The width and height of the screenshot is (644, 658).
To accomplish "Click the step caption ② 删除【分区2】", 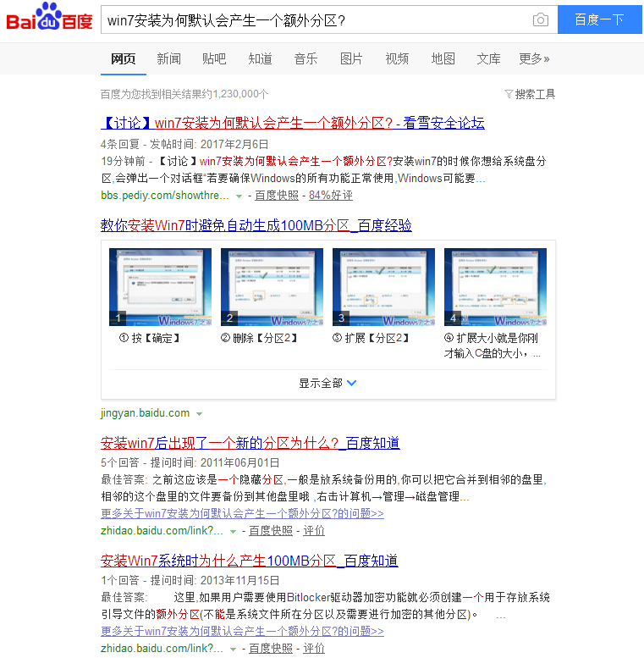I will point(260,338).
